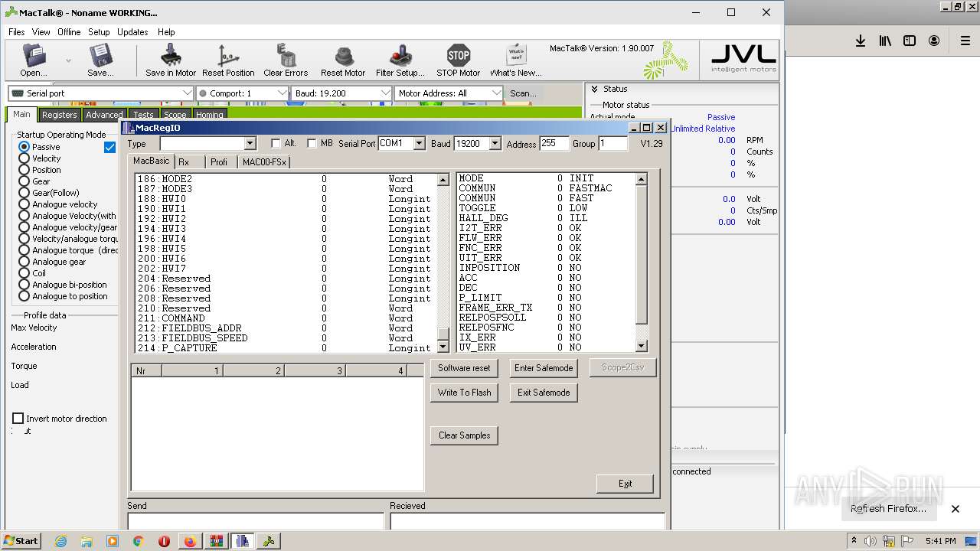The width and height of the screenshot is (980, 551).
Task: Toggle Firefox sidebar icon
Action: pos(910,41)
